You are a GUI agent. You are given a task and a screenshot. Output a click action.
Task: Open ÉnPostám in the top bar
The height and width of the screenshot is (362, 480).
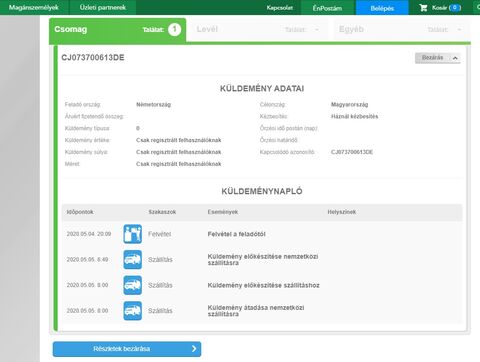coord(328,8)
